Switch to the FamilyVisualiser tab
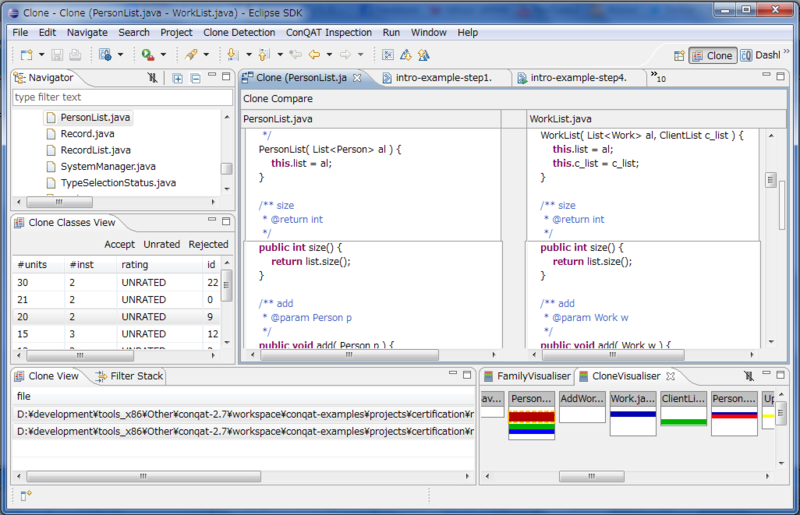Image resolution: width=800 pixels, height=515 pixels. point(528,376)
